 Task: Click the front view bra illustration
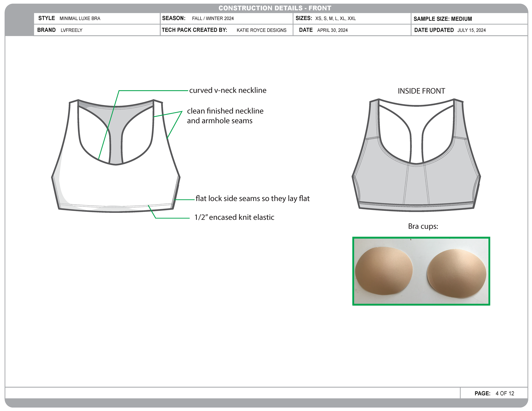[116, 183]
